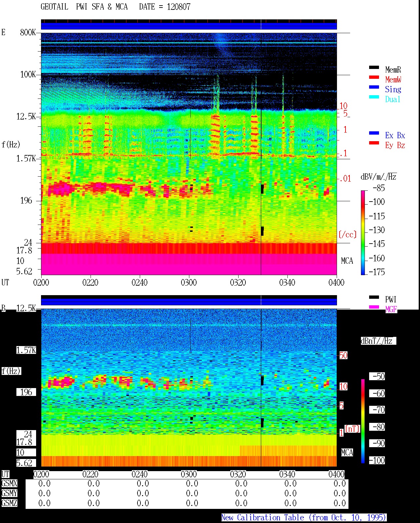Click the GSMY row header
Viewport: 420px width, 523px height.
(x=9, y=493)
